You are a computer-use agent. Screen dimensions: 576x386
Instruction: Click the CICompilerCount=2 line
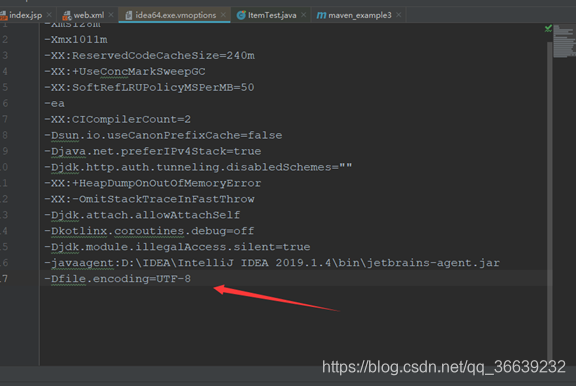(118, 119)
